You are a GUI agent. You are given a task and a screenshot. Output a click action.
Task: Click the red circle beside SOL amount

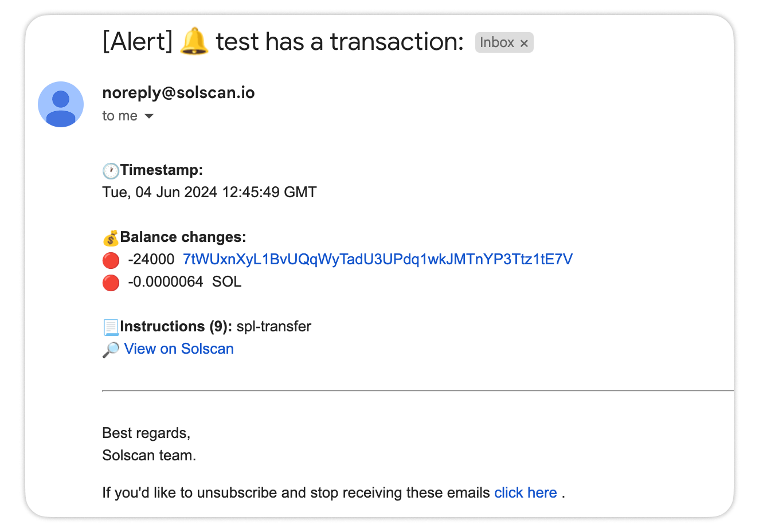[111, 283]
